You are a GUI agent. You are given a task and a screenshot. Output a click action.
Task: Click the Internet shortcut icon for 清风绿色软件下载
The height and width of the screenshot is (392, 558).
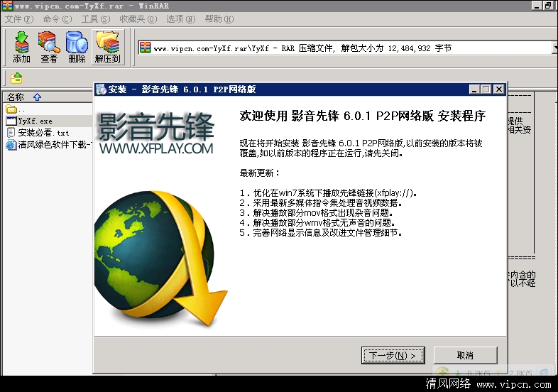(x=11, y=145)
